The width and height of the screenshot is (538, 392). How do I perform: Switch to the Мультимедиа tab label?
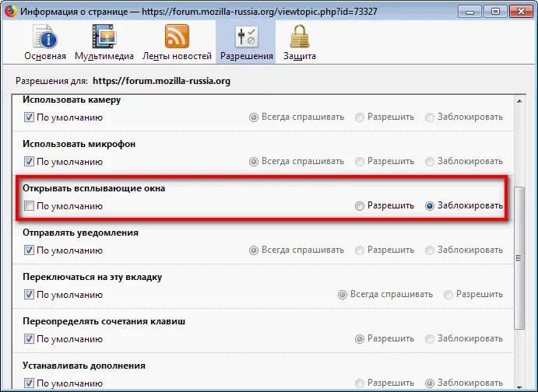coord(104,56)
